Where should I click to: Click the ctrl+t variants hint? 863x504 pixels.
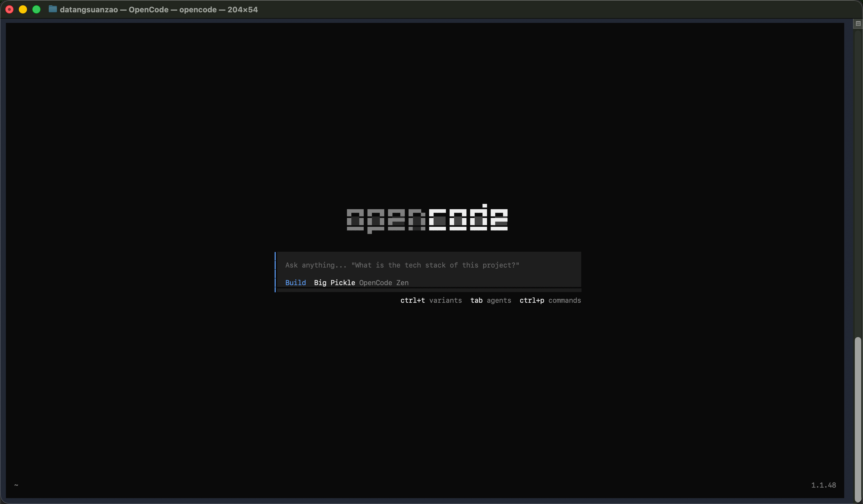(431, 300)
